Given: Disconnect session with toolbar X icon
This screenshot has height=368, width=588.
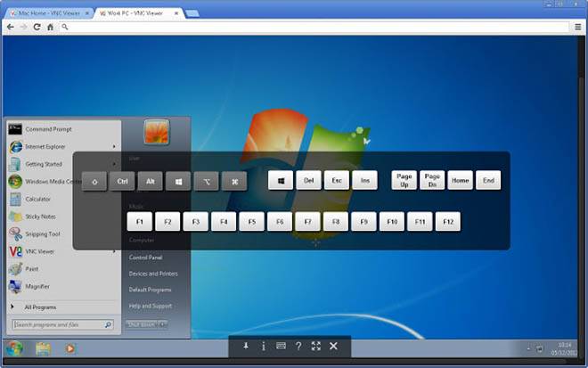Looking at the screenshot, I should [333, 346].
